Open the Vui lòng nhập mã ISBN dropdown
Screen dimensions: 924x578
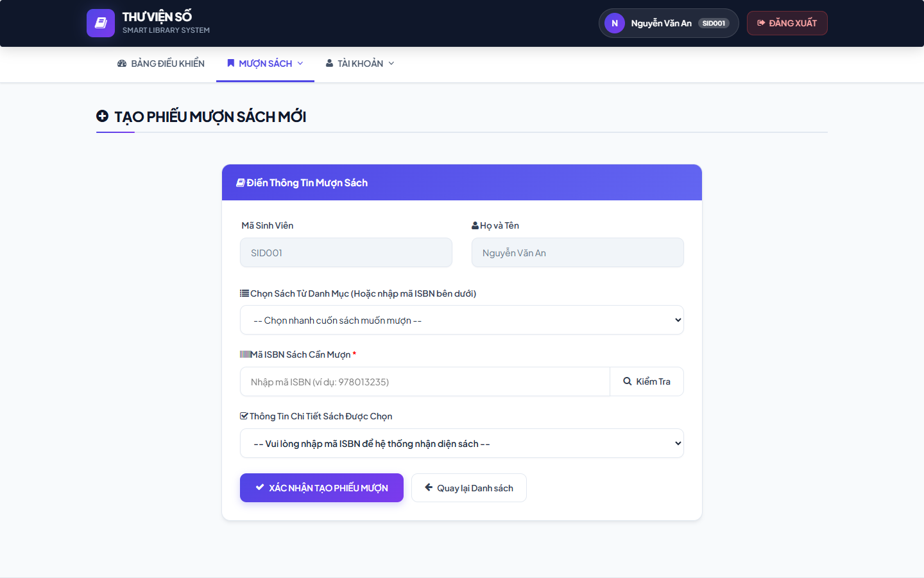[x=462, y=443]
